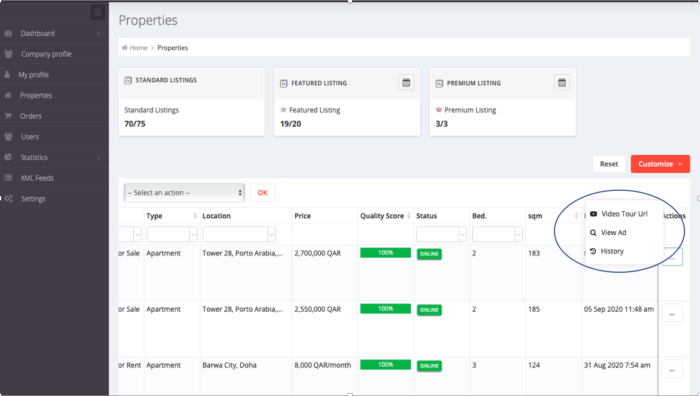700x396 pixels.
Task: Open the Featured Listing calendar icon
Action: click(406, 83)
